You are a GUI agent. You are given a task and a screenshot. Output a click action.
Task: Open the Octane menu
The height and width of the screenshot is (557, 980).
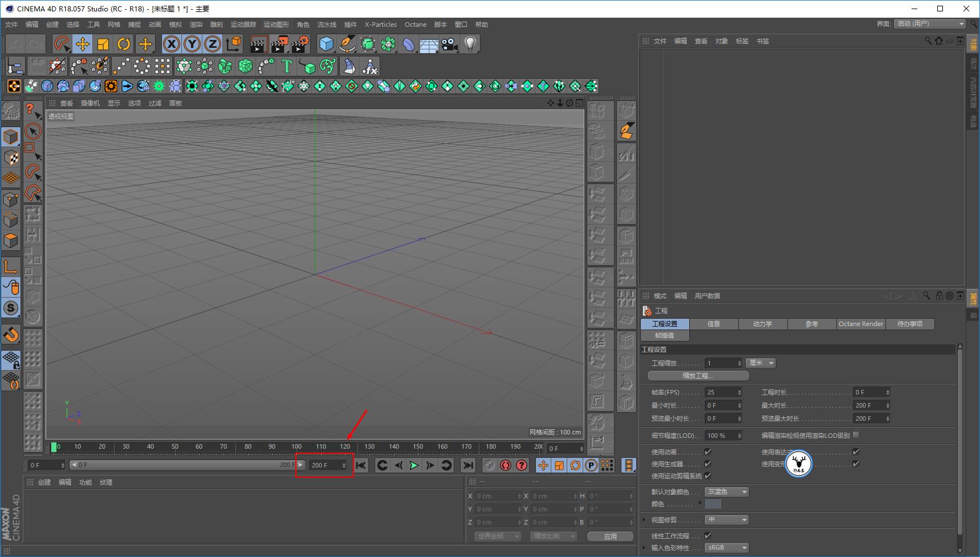(x=416, y=25)
